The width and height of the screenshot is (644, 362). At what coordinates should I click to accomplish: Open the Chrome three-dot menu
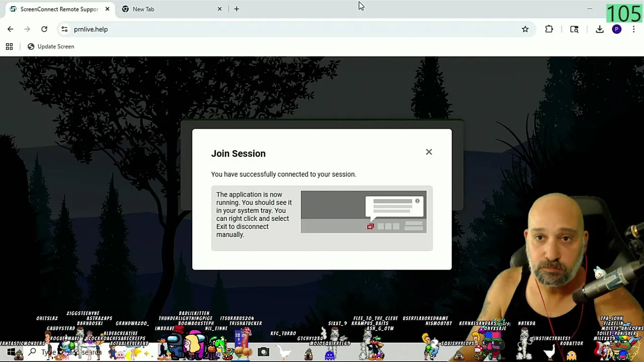(x=633, y=29)
